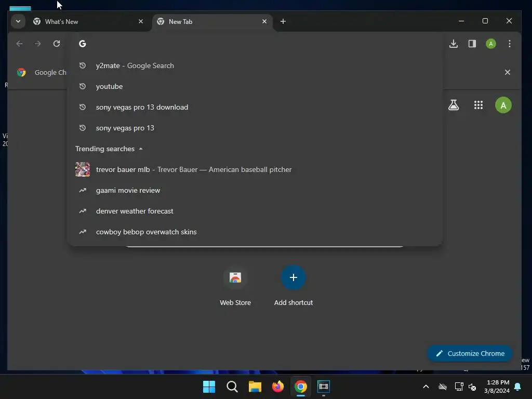Select denver weather forecast trending search
The width and height of the screenshot is (532, 399).
pos(255,211)
